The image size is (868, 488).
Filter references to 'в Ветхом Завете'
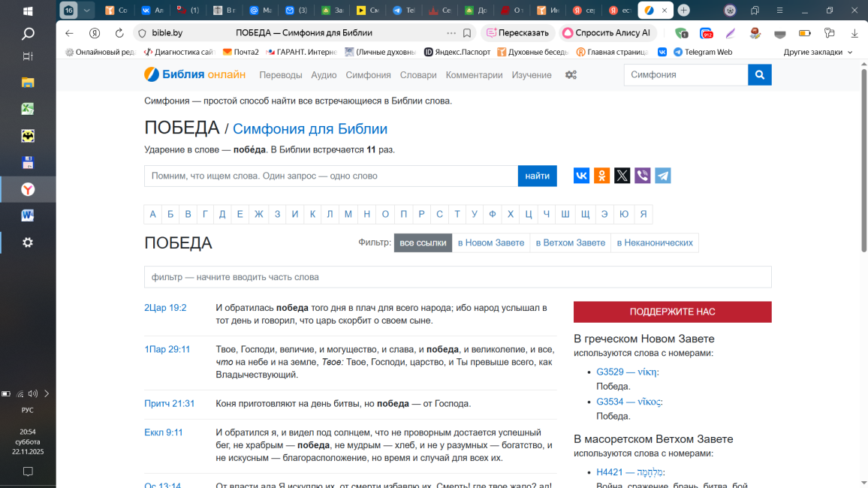click(570, 242)
